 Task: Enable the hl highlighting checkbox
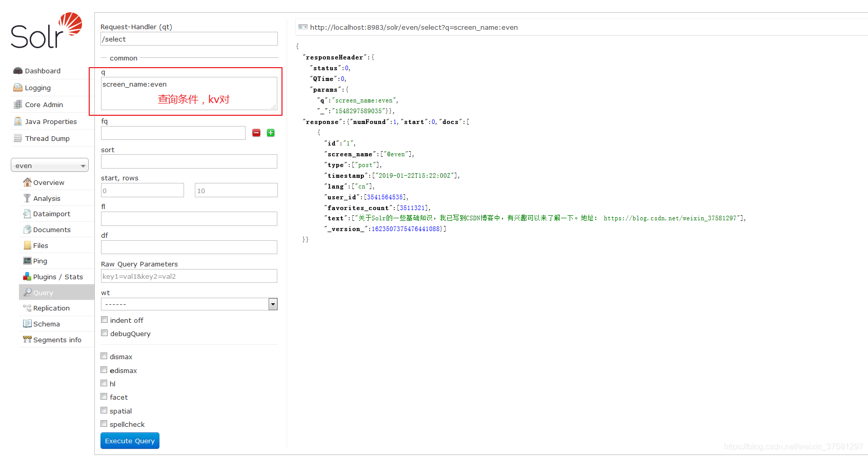point(104,383)
